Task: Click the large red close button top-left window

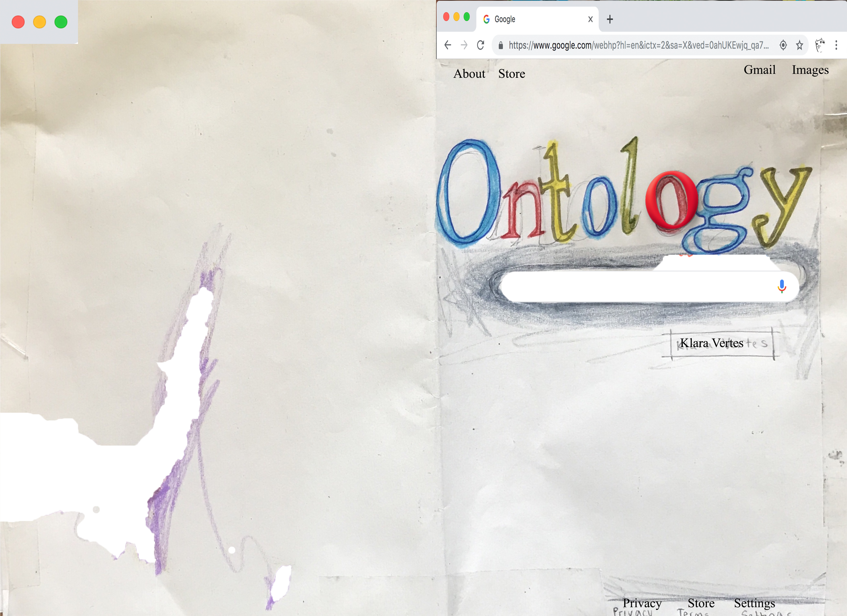Action: coord(18,22)
